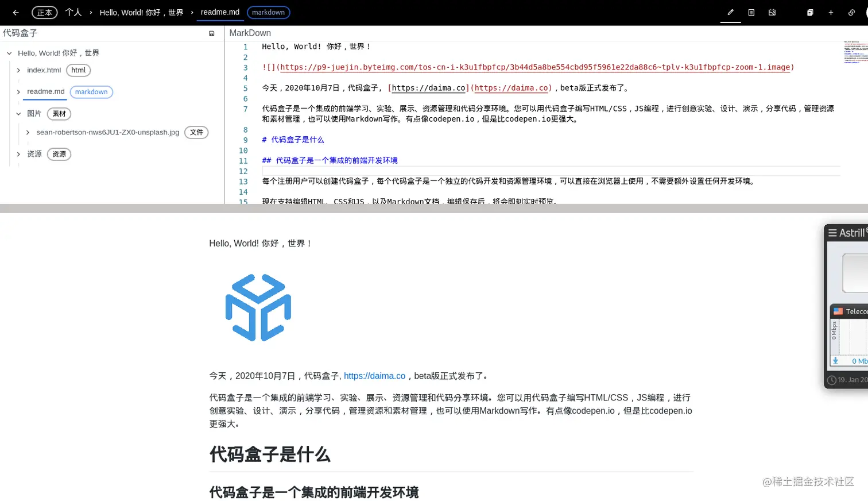
Task: Copy share link using the chain icon
Action: (x=851, y=12)
